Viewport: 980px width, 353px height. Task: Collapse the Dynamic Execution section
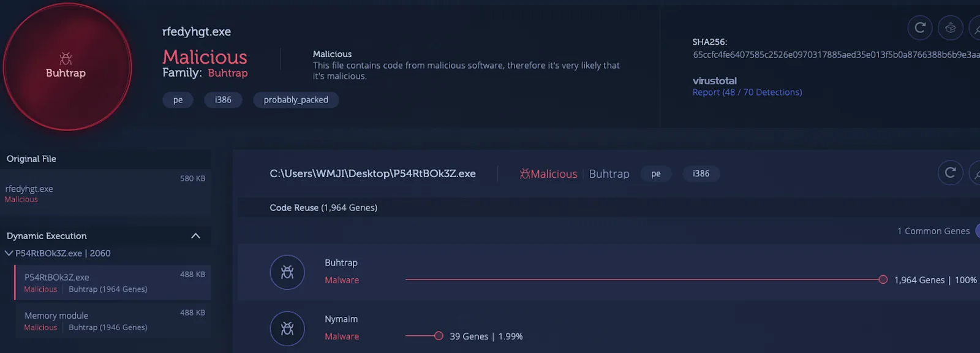195,236
